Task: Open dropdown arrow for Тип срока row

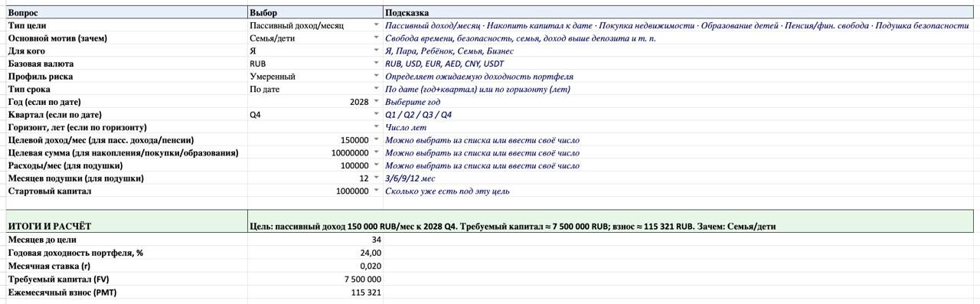Action: pyautogui.click(x=376, y=89)
